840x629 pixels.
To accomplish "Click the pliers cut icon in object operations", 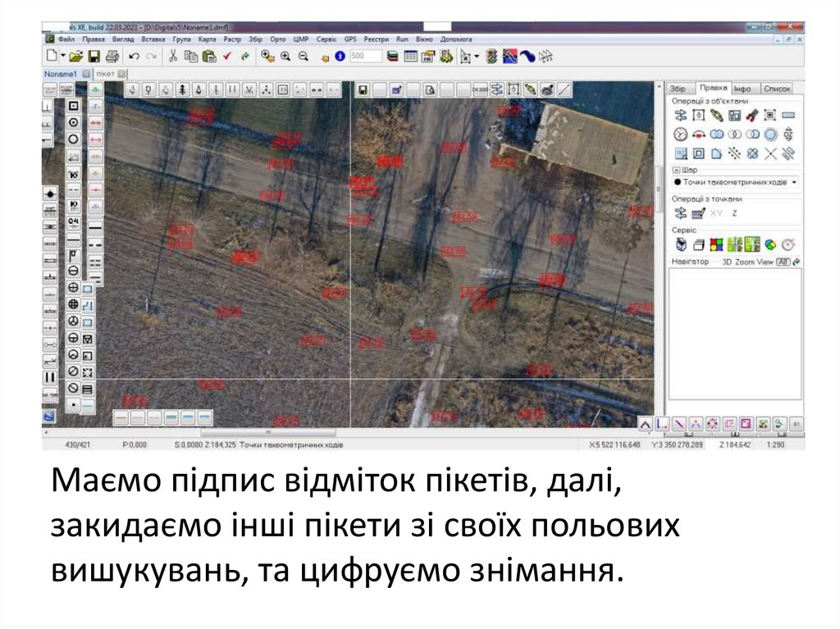I will pyautogui.click(x=752, y=115).
